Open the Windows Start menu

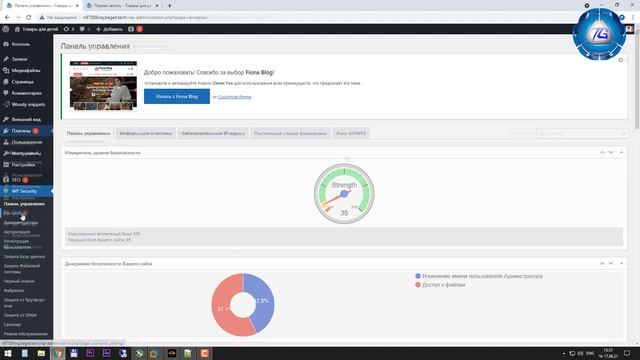click(7, 353)
